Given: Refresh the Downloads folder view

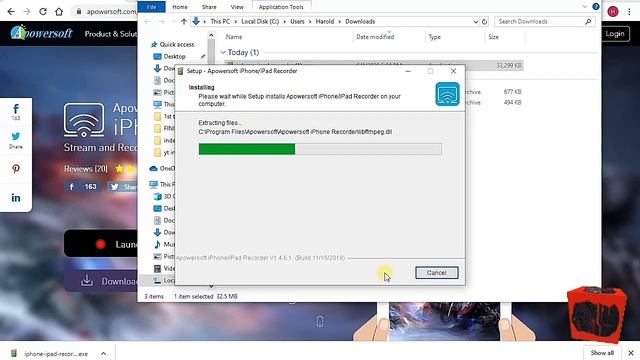Looking at the screenshot, I should [484, 22].
